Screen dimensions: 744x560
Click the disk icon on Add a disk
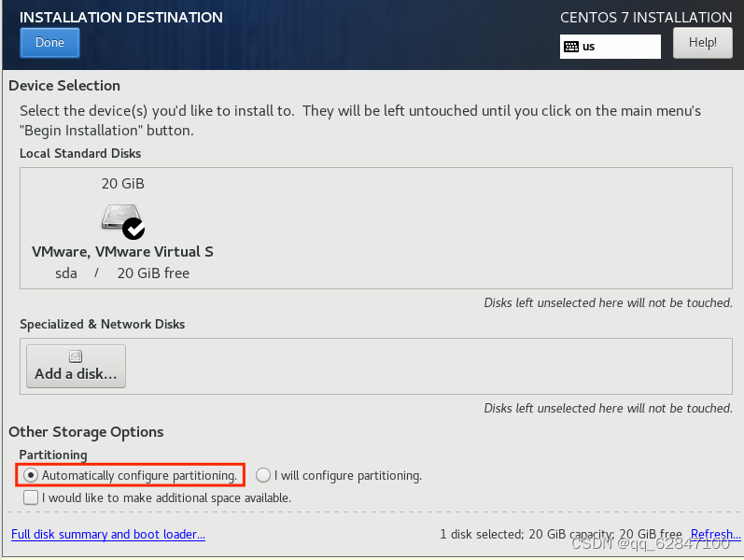point(76,357)
